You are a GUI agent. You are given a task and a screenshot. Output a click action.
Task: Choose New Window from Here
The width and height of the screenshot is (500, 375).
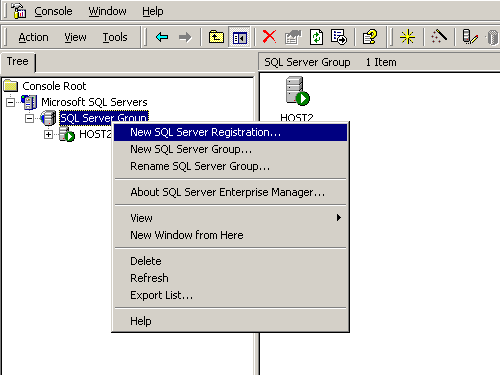pos(230,235)
